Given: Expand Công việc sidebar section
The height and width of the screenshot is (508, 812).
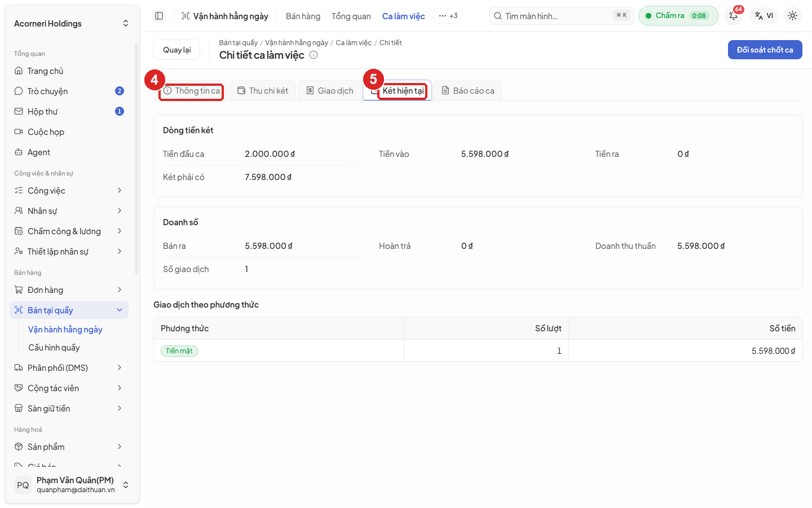Looking at the screenshot, I should pos(69,191).
